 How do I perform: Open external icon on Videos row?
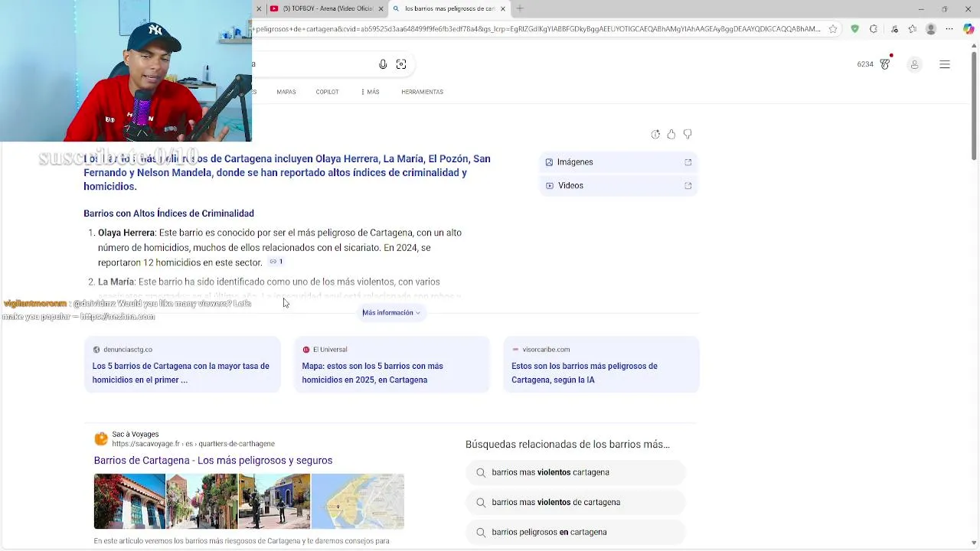pyautogui.click(x=688, y=186)
